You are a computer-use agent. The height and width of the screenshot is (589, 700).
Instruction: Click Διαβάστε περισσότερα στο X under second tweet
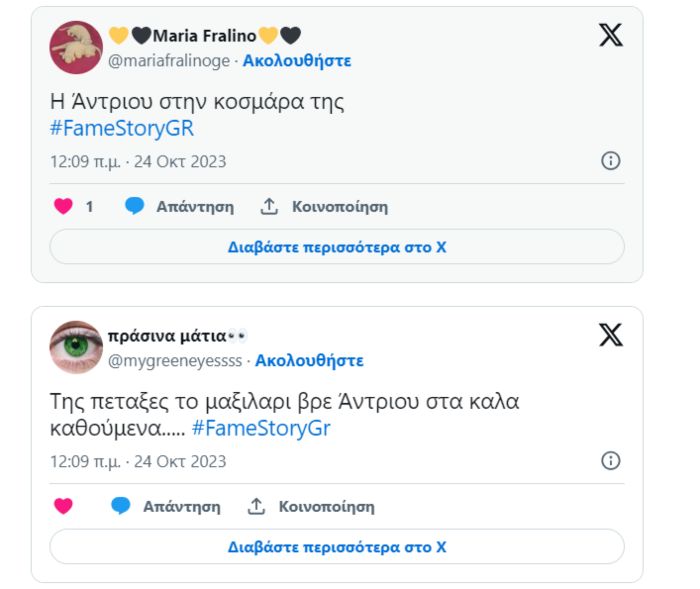pyautogui.click(x=337, y=547)
